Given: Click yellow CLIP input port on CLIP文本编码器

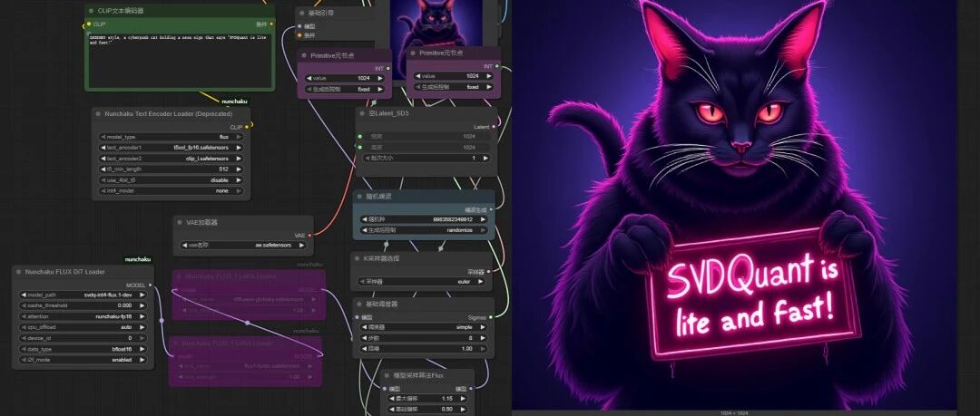Looking at the screenshot, I should point(89,24).
